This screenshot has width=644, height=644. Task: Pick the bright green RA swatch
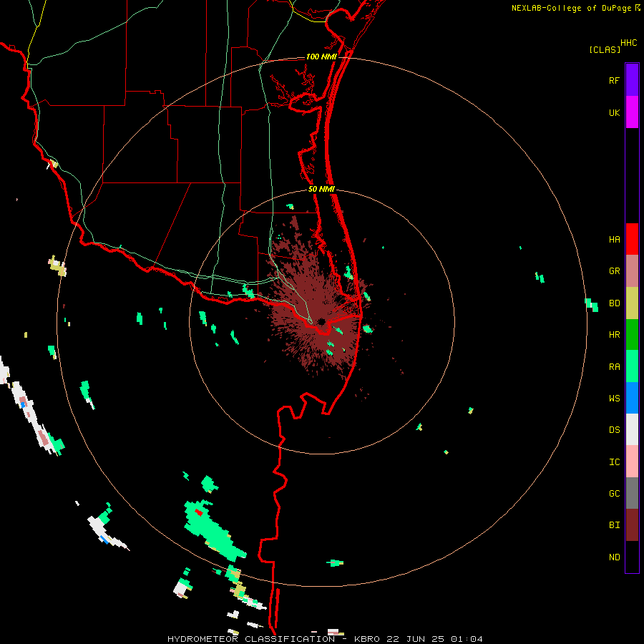pyautogui.click(x=632, y=366)
